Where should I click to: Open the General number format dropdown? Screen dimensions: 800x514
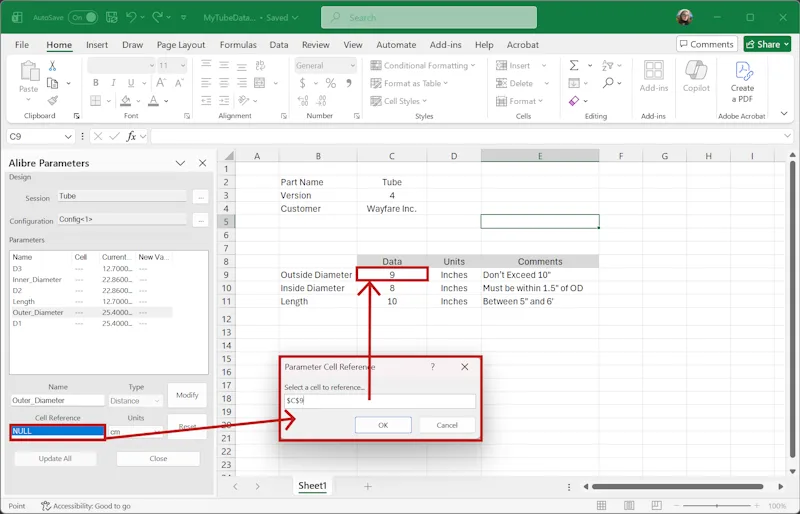tap(352, 65)
